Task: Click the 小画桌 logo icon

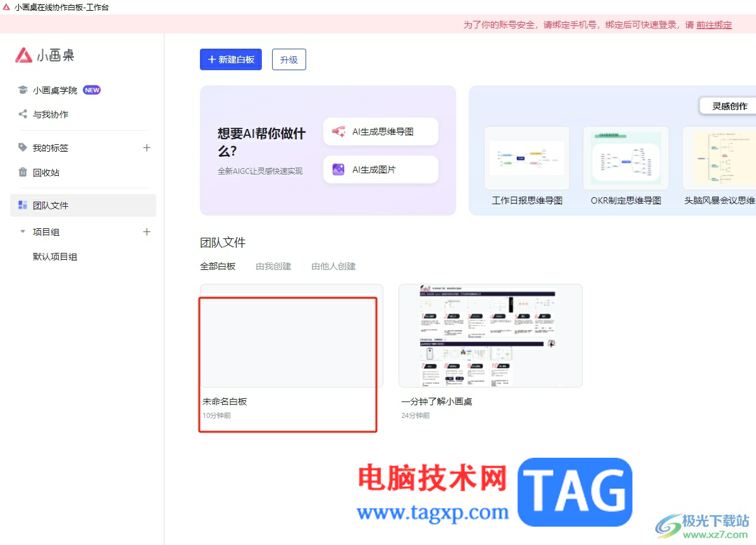Action: tap(23, 56)
